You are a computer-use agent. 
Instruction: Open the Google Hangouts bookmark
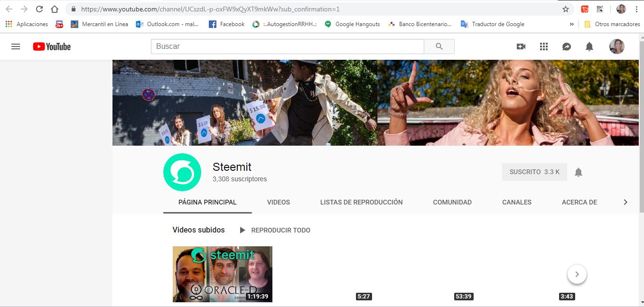pos(352,24)
